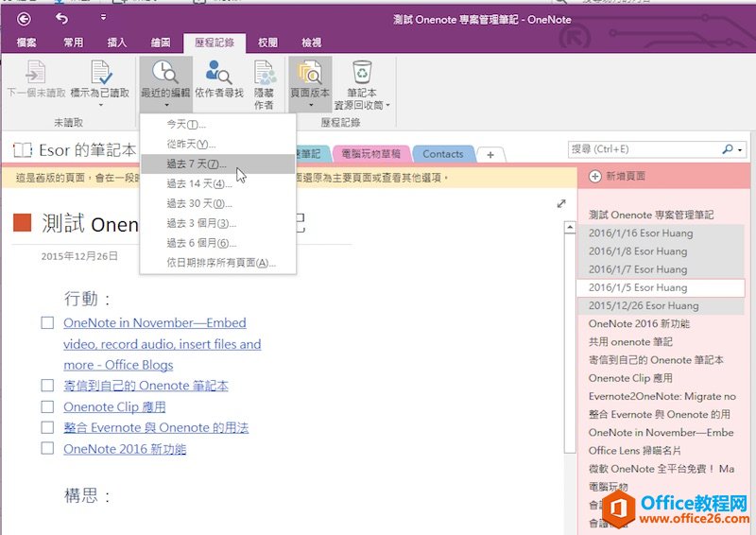Click the 依作者尋找 icon
Viewport: 756px width, 535px height.
click(219, 72)
